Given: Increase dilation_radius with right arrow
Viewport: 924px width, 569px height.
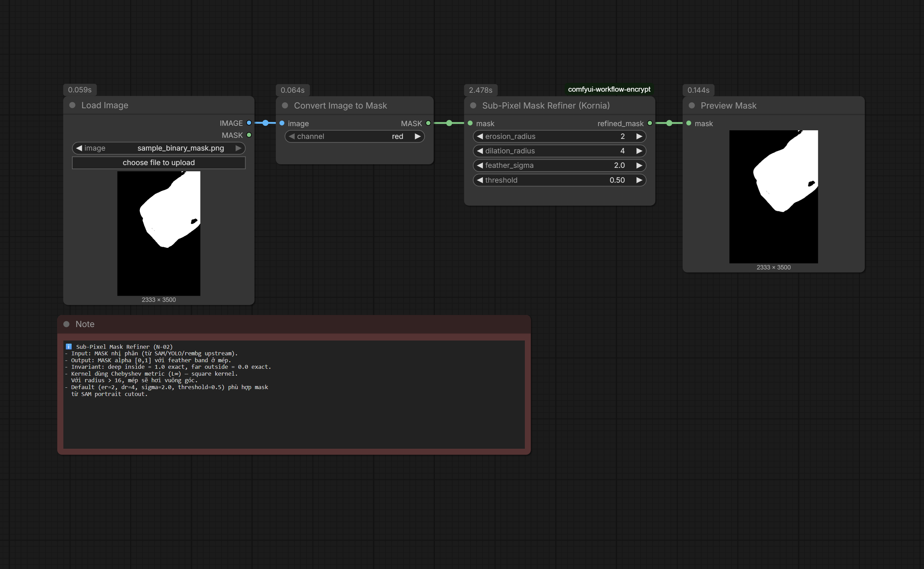Looking at the screenshot, I should [639, 151].
